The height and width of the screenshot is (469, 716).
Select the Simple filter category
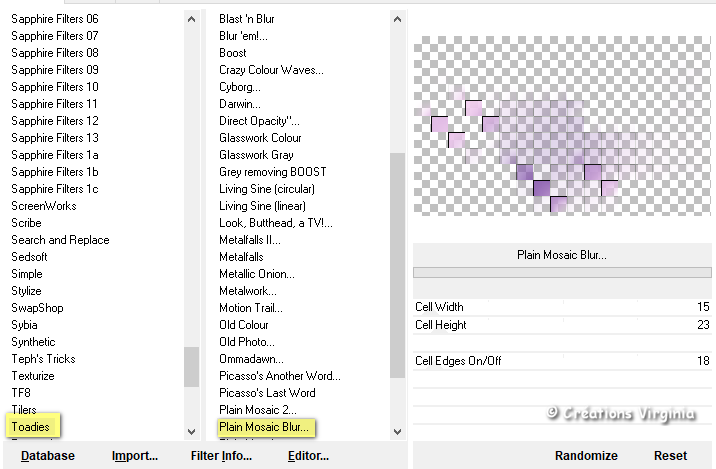pyautogui.click(x=27, y=274)
